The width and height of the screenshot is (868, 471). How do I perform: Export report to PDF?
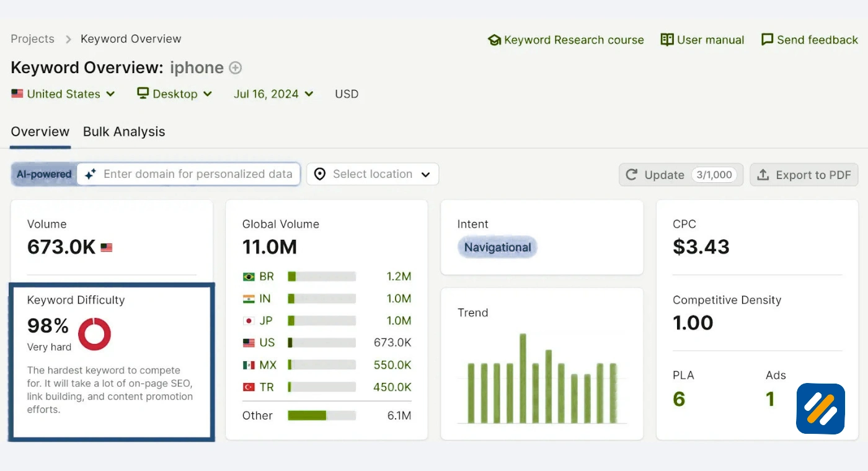coord(804,175)
